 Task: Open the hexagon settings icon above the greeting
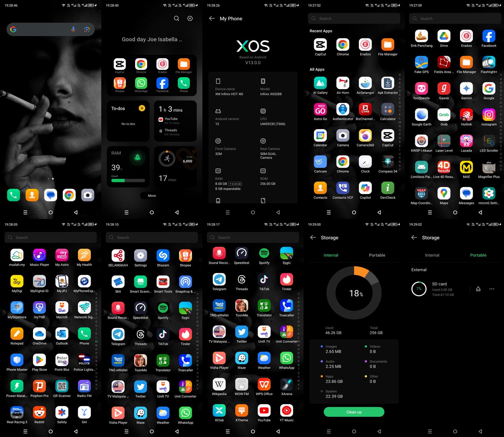tap(190, 18)
